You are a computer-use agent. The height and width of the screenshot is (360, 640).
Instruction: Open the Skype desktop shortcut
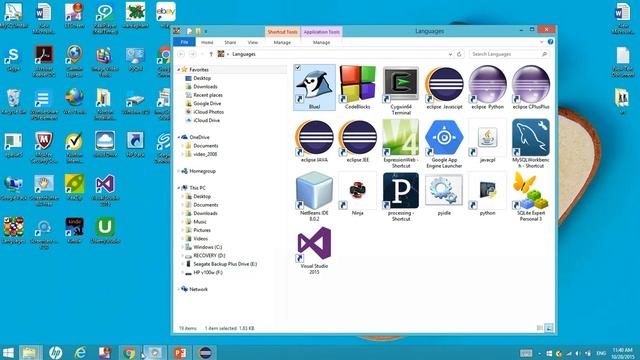(x=13, y=59)
